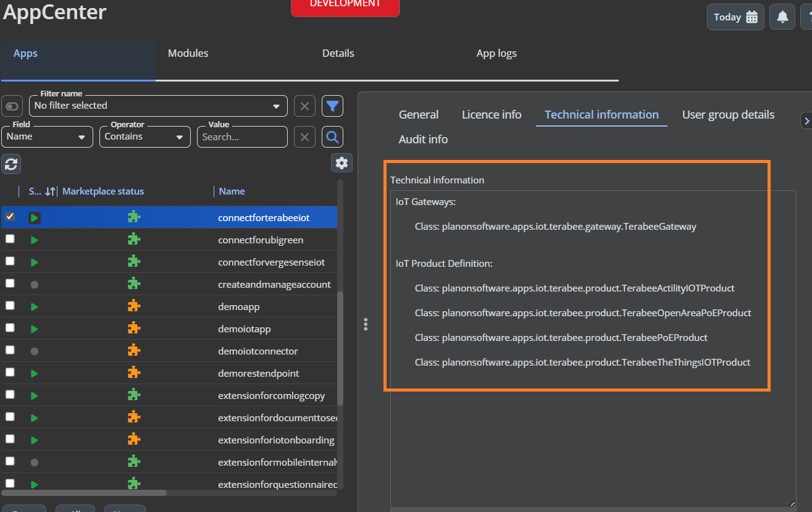Click the Value search input field
This screenshot has width=812, height=512.
(242, 136)
